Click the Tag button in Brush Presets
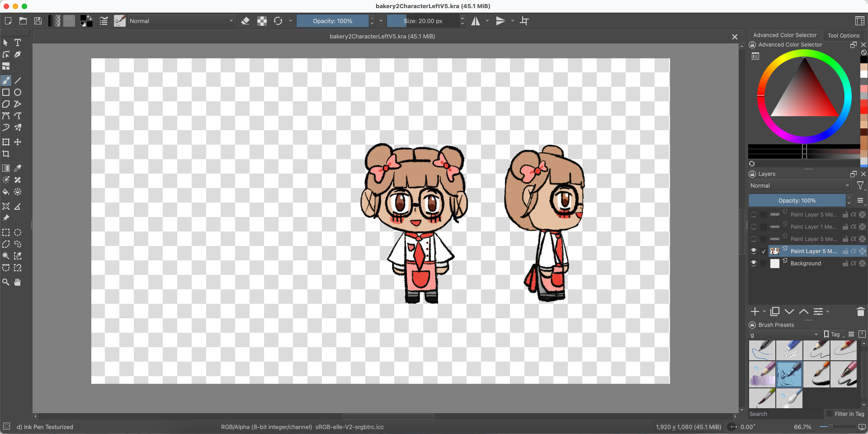 pos(834,335)
